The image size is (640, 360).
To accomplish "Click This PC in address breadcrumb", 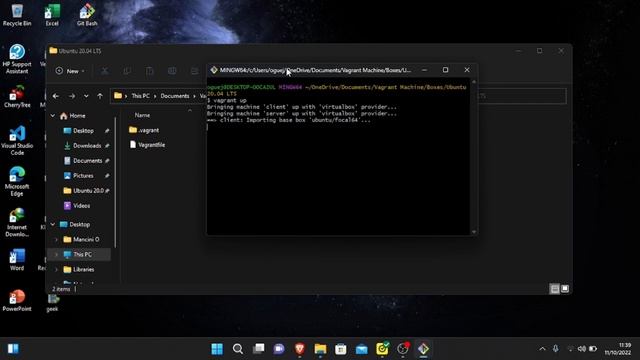I will click(140, 96).
